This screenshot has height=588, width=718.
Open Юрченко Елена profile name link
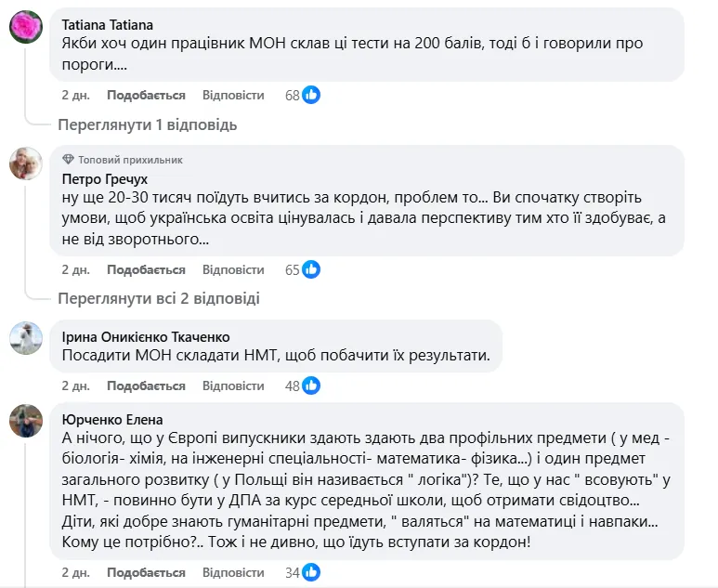click(x=111, y=419)
